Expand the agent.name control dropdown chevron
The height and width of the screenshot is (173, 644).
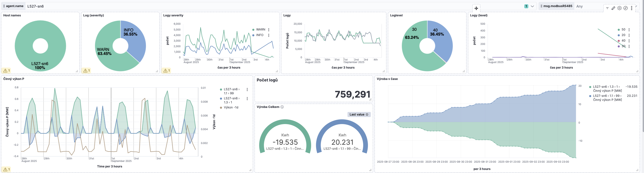pyautogui.click(x=532, y=6)
